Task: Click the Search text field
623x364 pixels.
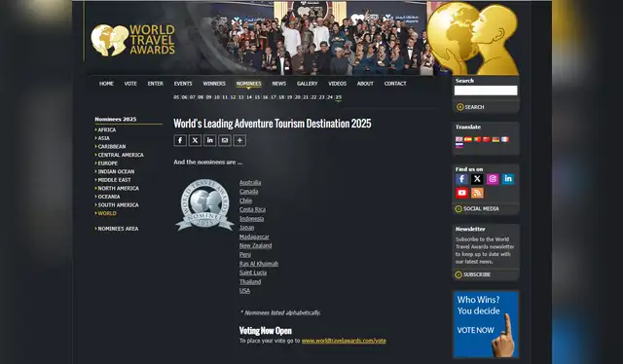Action: (486, 91)
